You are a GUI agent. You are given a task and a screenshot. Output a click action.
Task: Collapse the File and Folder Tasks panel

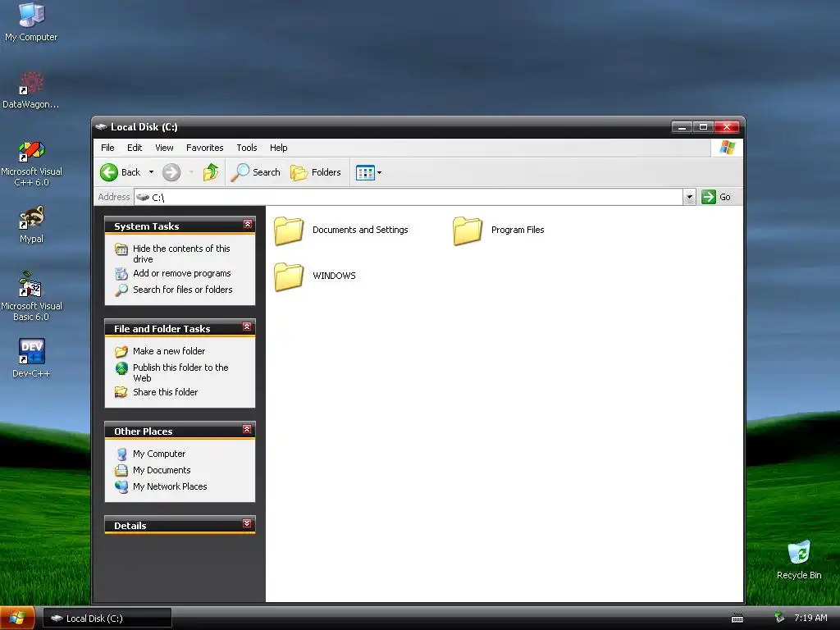(x=247, y=326)
